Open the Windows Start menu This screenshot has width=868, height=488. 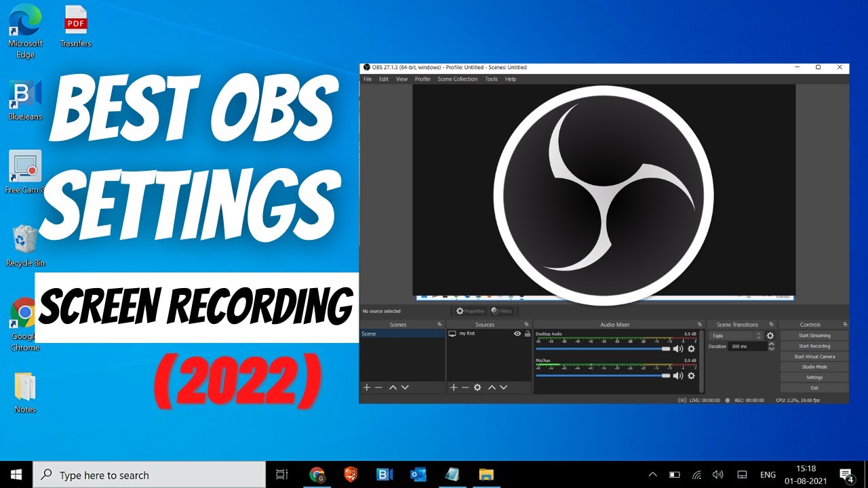pyautogui.click(x=16, y=474)
